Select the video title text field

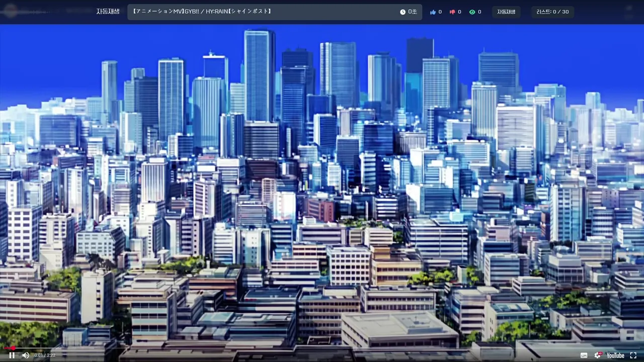click(275, 12)
